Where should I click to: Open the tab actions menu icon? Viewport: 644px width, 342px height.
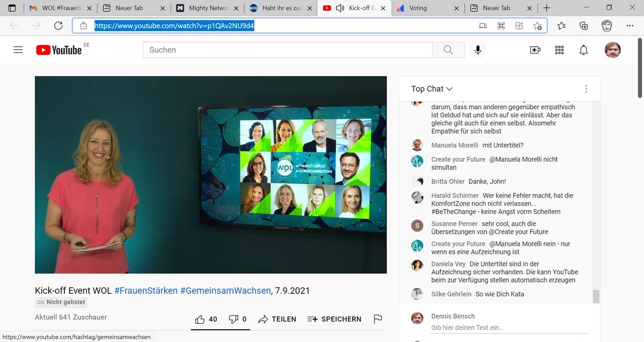[x=12, y=8]
